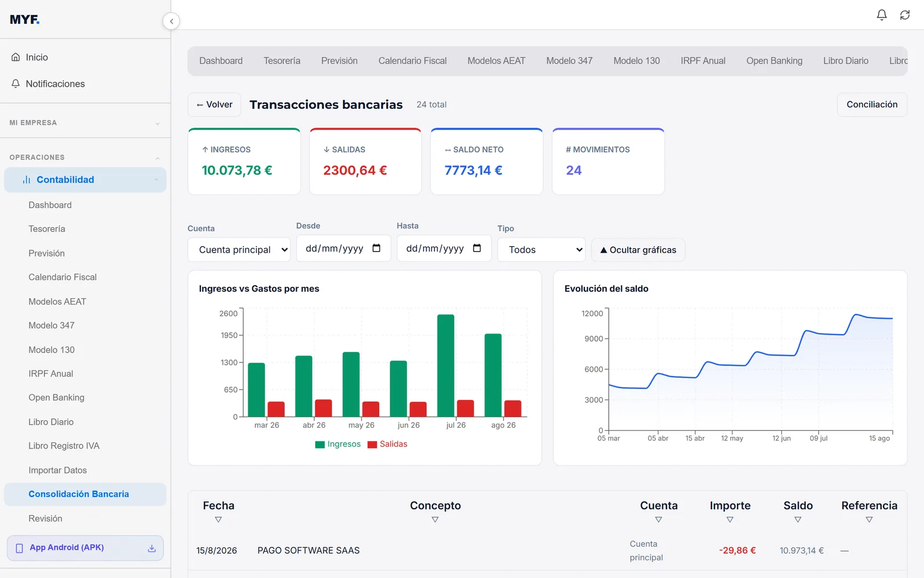This screenshot has height=578, width=924.
Task: Click the PAGO SOFTWARE SAAS concept cell
Action: click(308, 551)
